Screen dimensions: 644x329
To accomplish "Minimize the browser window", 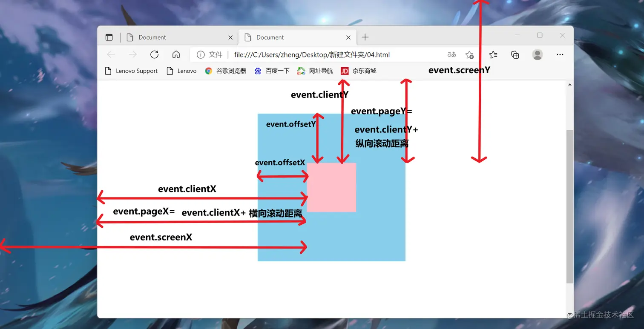I will click(x=517, y=35).
